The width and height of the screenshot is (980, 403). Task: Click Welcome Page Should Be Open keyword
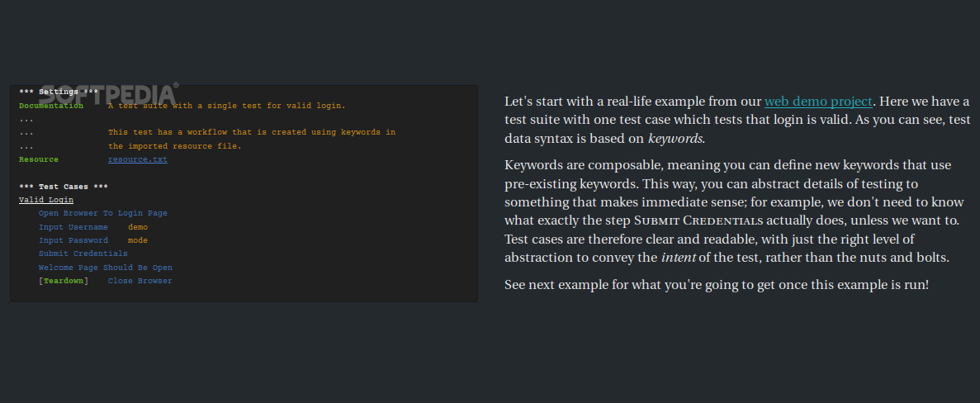pyautogui.click(x=106, y=268)
